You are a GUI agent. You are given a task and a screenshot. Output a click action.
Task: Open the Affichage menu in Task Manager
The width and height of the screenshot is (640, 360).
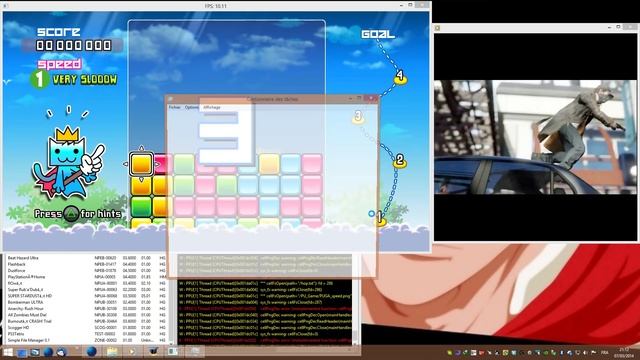(211, 107)
